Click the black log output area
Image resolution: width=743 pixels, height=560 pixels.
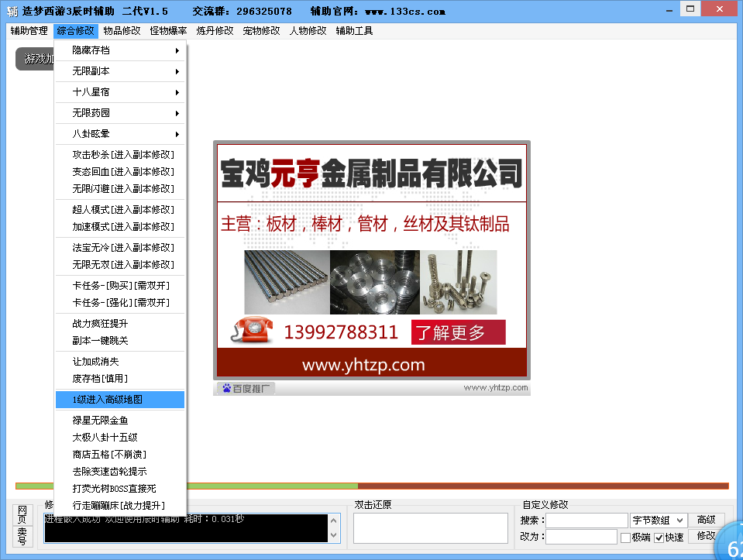(x=186, y=527)
